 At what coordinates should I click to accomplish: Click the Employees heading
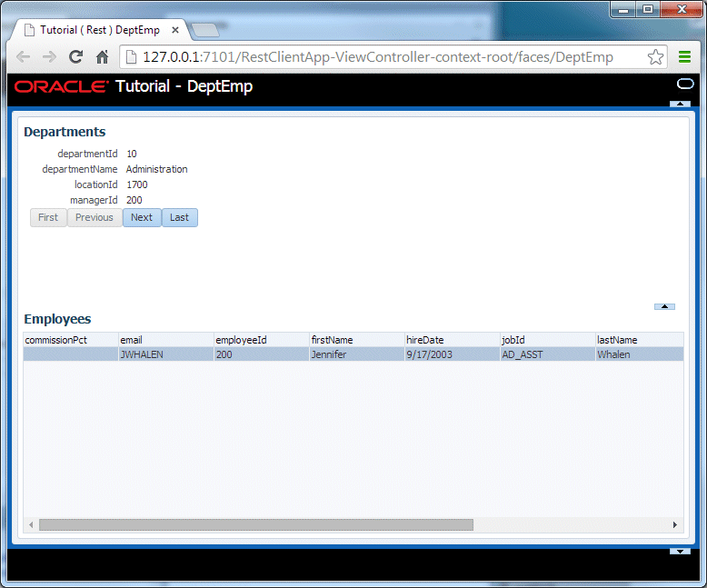57,319
